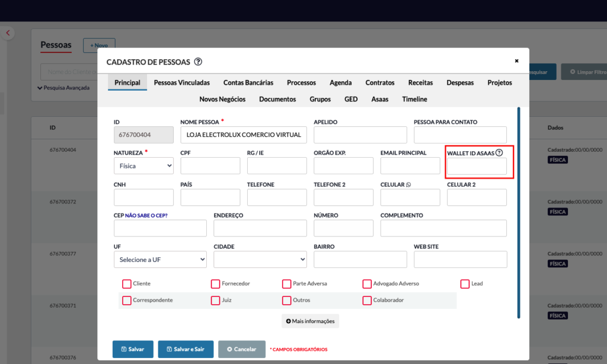Viewport: 607px width, 364px height.
Task: Open the UF state dropdown
Action: 160,260
